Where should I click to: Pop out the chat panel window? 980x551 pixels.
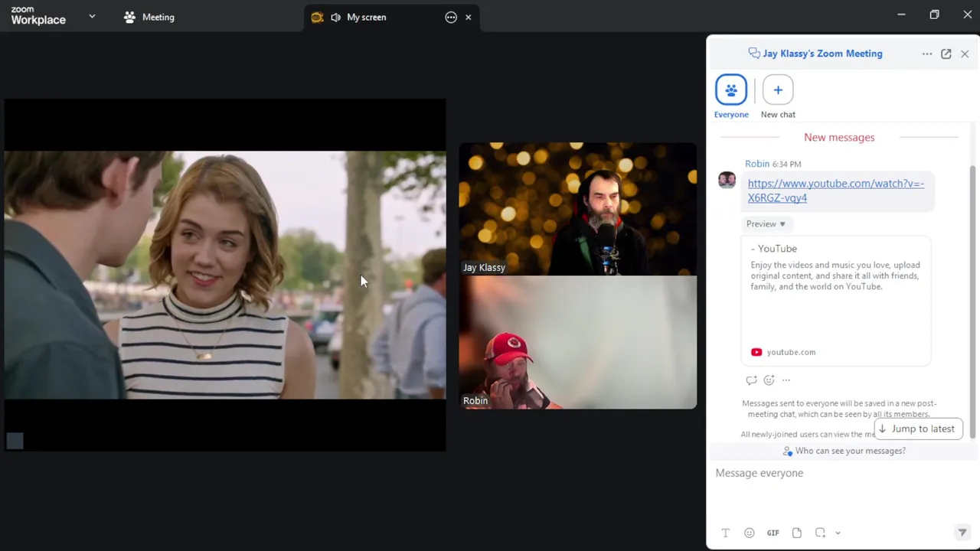tap(946, 54)
